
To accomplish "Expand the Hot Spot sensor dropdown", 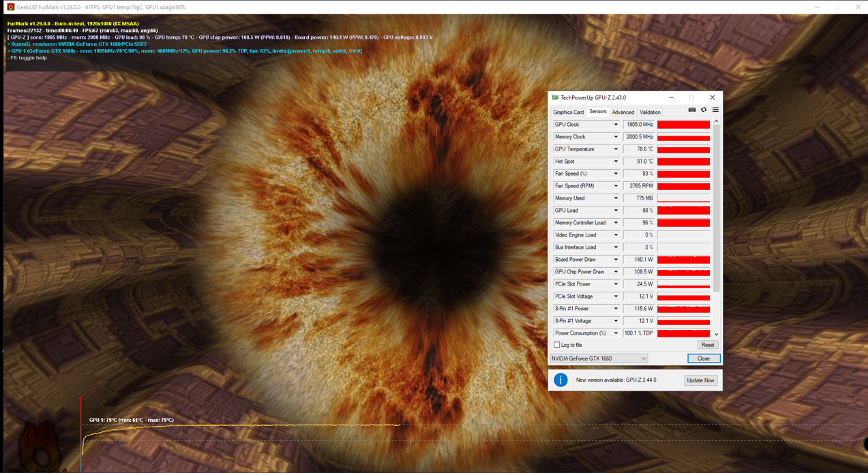I will pyautogui.click(x=616, y=162).
